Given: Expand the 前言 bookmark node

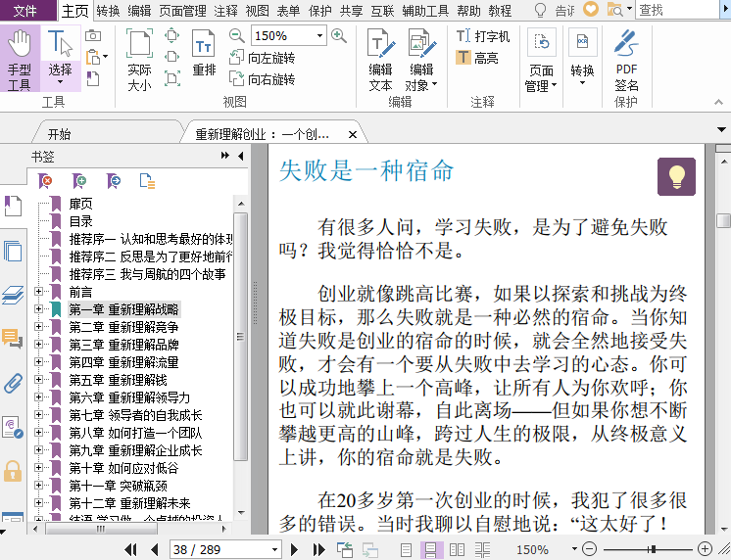Looking at the screenshot, I should point(39,292).
